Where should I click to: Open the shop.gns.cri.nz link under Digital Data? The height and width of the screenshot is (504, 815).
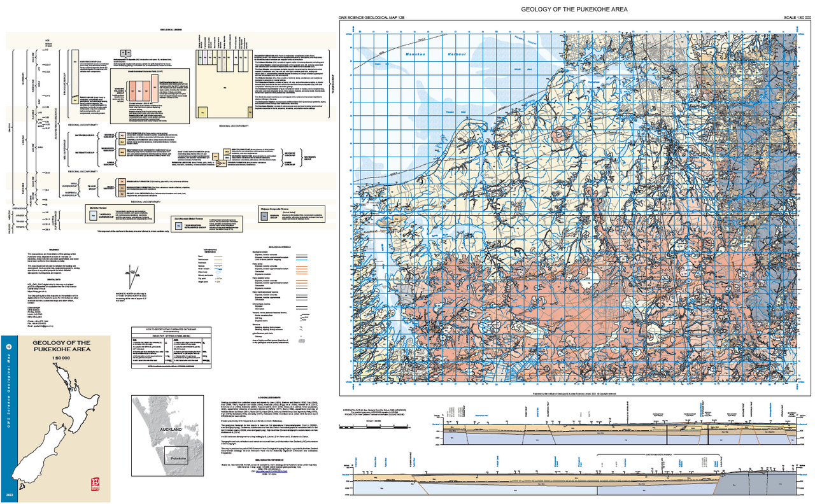pos(37,291)
